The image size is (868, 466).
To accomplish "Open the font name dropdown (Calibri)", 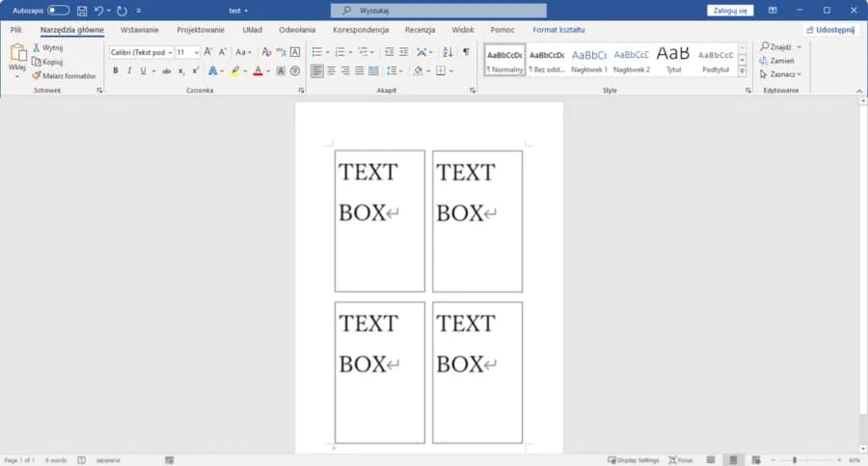I will 170,52.
